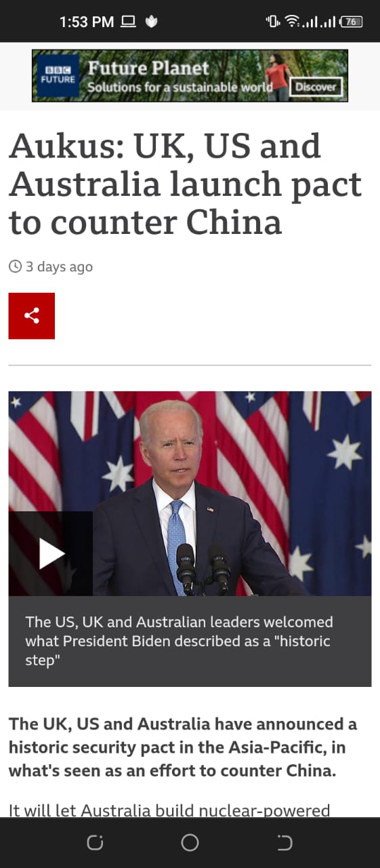Tap the circular Home navigation button
380x868 pixels.
[x=190, y=843]
